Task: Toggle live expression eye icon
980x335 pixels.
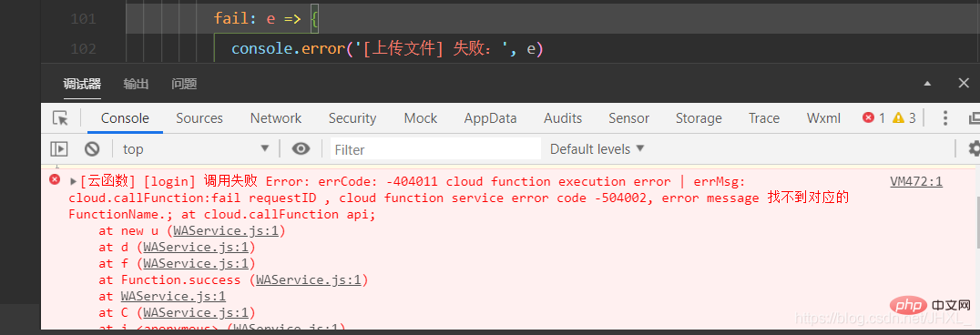Action: click(x=301, y=148)
